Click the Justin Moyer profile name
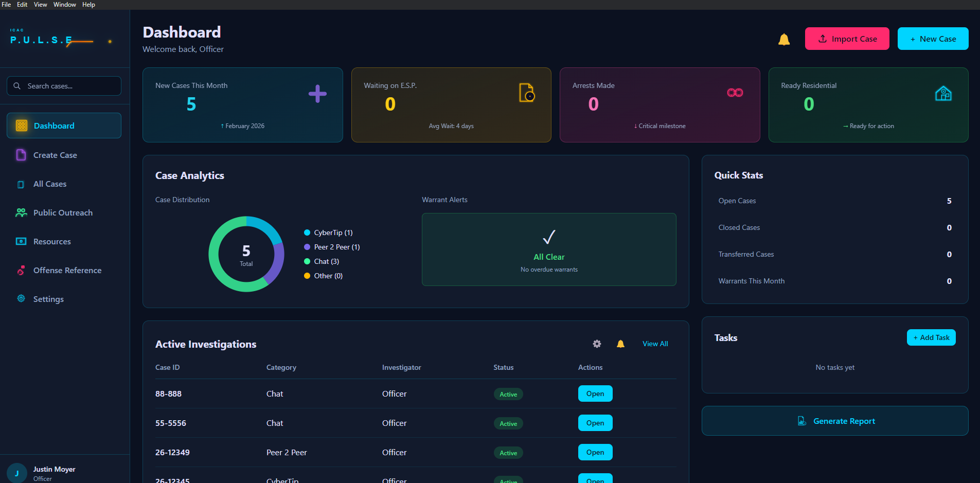980x483 pixels. [x=54, y=469]
